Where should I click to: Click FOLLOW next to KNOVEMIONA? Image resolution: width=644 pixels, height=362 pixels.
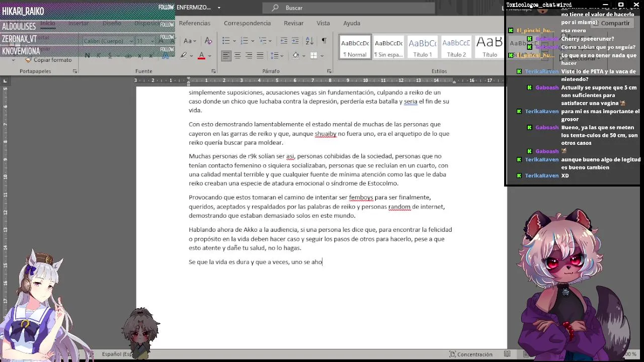click(x=167, y=49)
